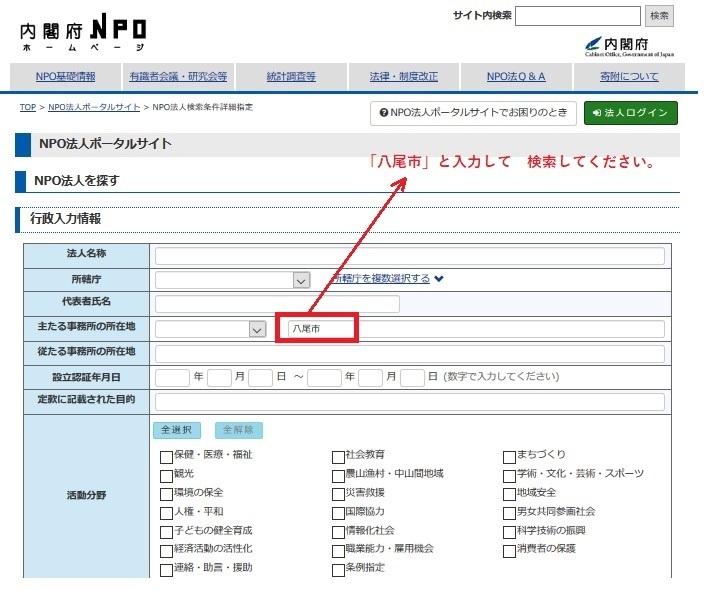Screen dimensions: 704x590
Task: Check 条例指定 checkbox
Action: (338, 570)
